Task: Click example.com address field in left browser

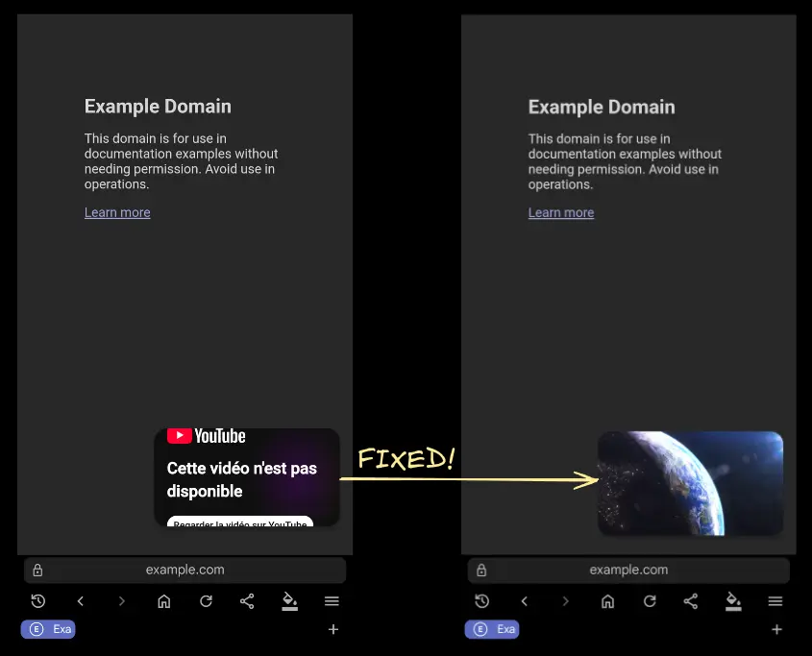Action: coord(185,571)
